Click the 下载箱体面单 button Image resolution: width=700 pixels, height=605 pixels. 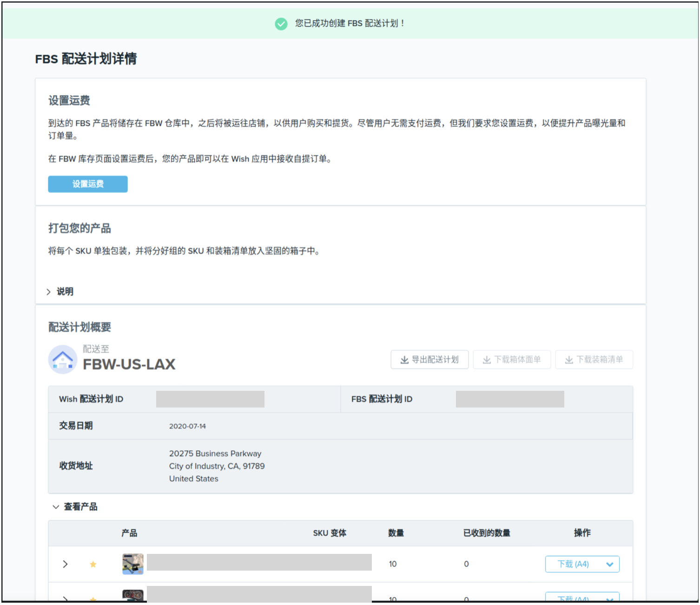tap(512, 360)
